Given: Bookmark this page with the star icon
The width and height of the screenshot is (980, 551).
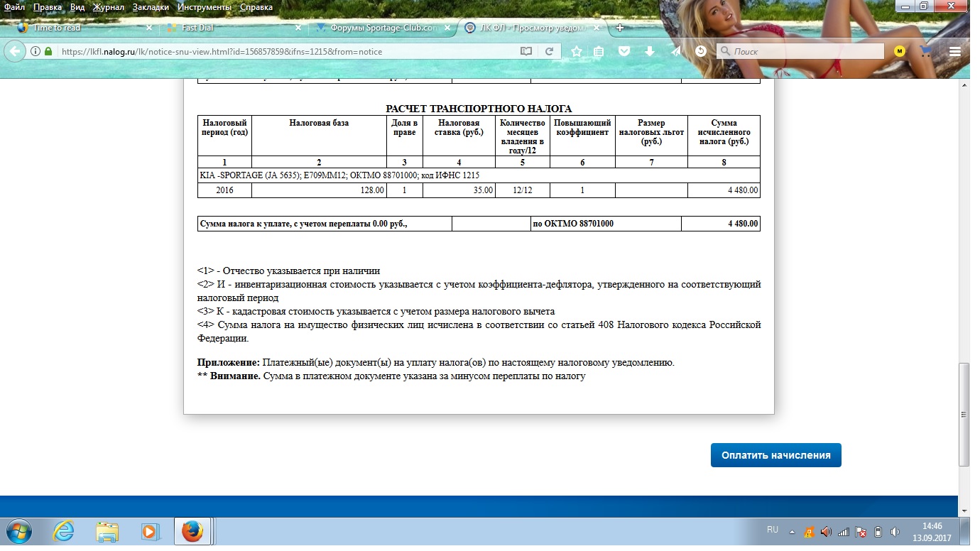Looking at the screenshot, I should coord(577,51).
